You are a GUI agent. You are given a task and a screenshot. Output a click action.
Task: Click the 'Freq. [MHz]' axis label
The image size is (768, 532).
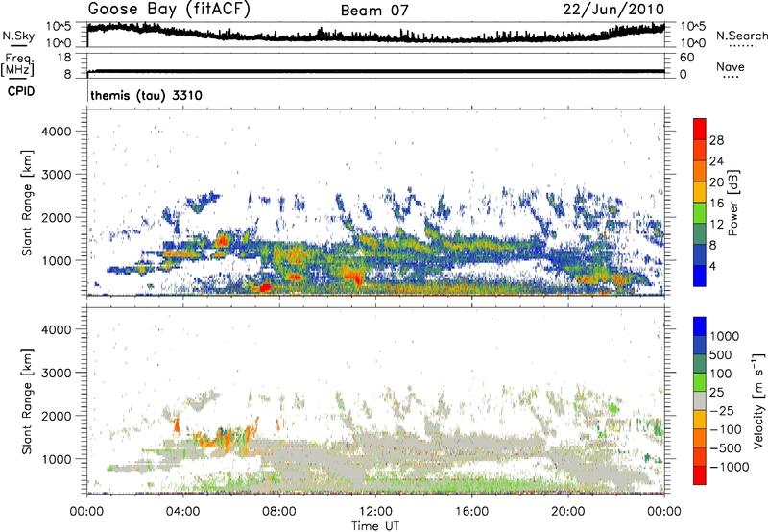18,64
